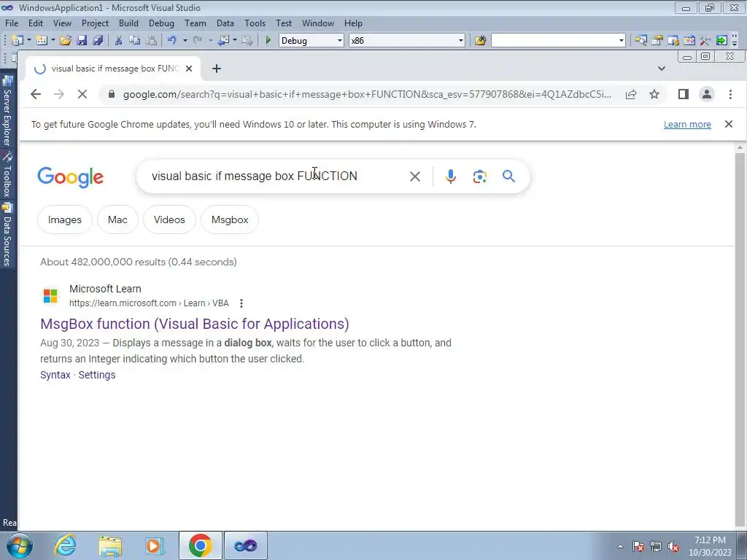
Task: Open a new Chrome tab with plus
Action: (217, 69)
